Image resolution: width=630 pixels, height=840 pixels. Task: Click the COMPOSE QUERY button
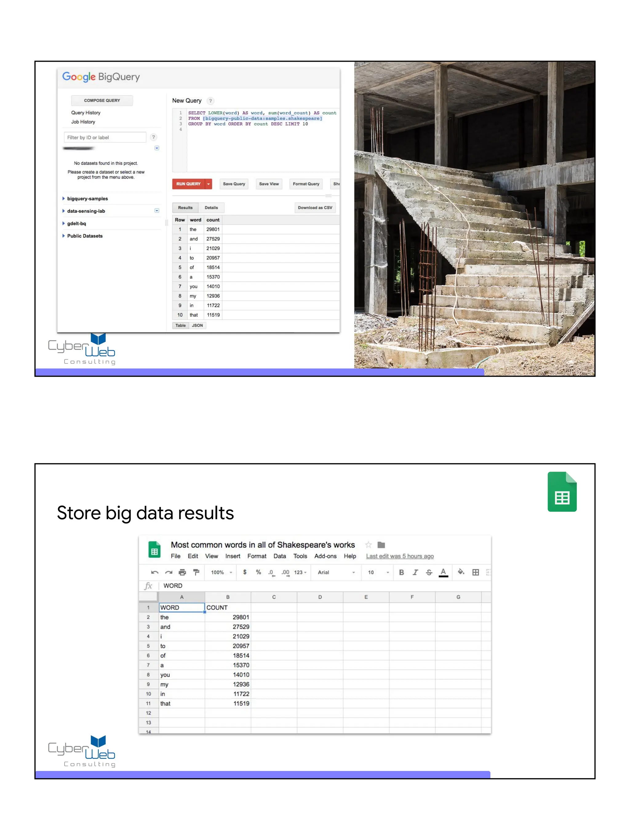pyautogui.click(x=102, y=100)
